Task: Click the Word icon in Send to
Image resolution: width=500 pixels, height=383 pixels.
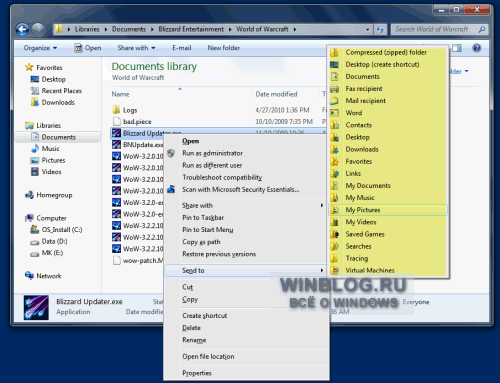Action: coord(334,113)
